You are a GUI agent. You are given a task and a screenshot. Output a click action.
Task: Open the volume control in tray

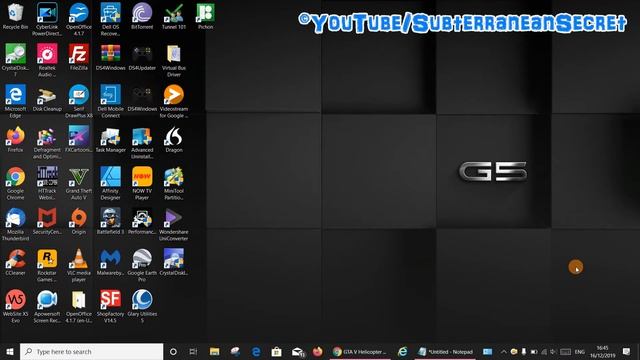[x=553, y=351]
